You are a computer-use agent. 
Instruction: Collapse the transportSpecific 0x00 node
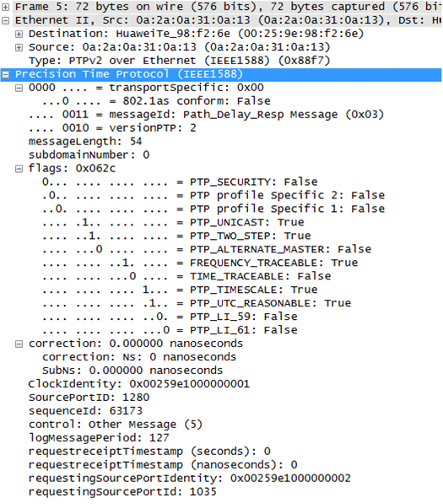(x=19, y=88)
